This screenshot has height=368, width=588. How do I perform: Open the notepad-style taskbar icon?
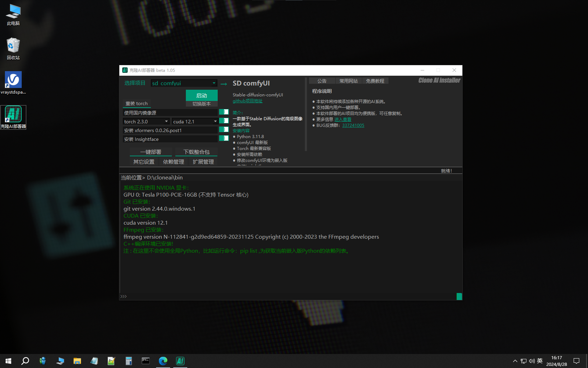94,361
